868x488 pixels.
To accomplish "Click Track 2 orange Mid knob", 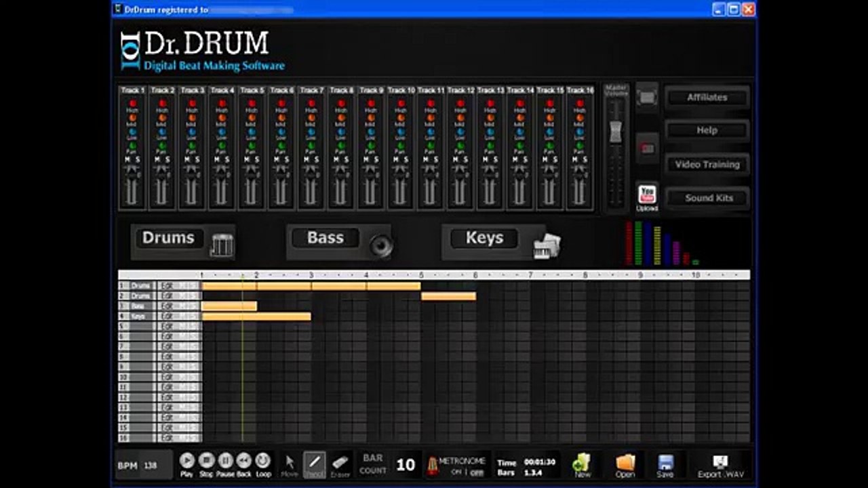I will [x=162, y=117].
